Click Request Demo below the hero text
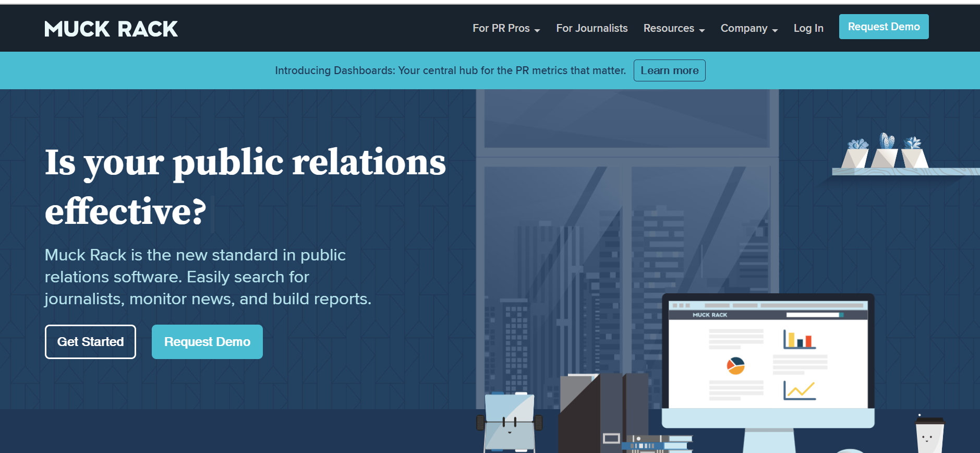The image size is (980, 453). (207, 342)
